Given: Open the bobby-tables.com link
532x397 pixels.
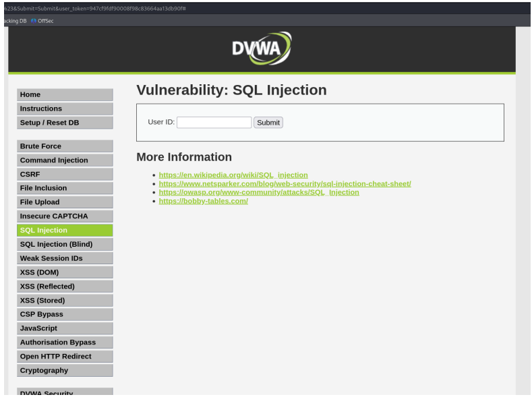Looking at the screenshot, I should click(x=203, y=202).
